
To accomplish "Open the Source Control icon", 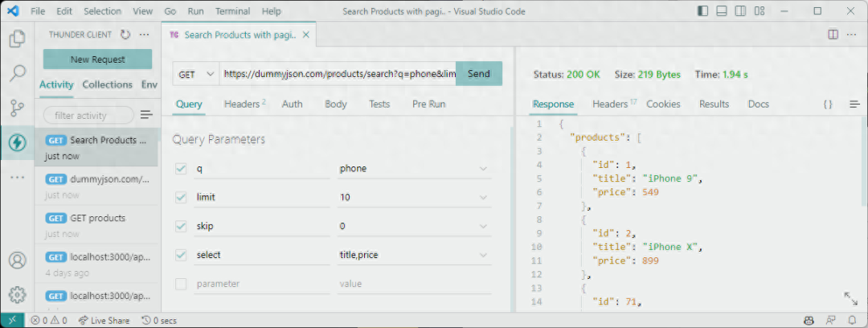I will pyautogui.click(x=17, y=108).
